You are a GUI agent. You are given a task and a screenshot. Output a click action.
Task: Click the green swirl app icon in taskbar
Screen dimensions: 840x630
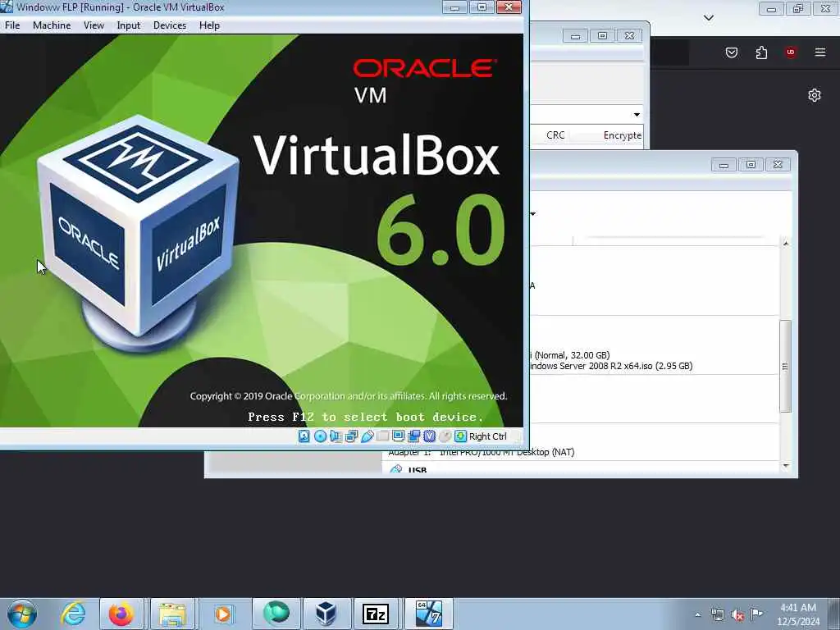pos(276,614)
